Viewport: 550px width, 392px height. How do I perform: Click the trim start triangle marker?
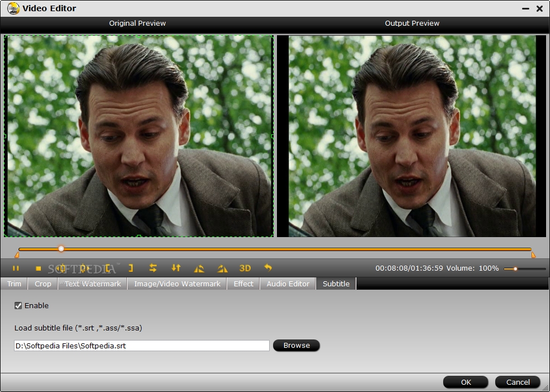(x=17, y=254)
